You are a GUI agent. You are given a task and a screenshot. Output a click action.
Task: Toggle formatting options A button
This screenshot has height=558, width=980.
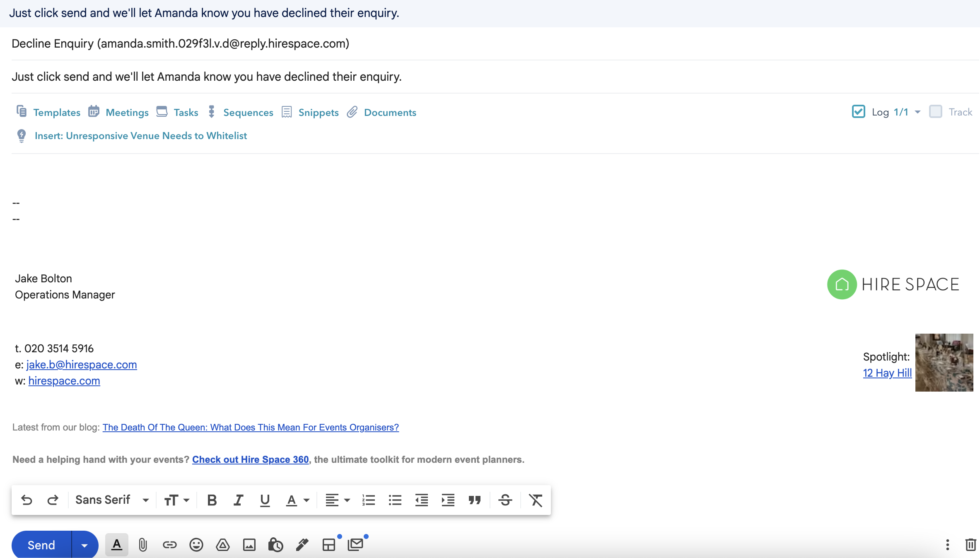coord(117,545)
